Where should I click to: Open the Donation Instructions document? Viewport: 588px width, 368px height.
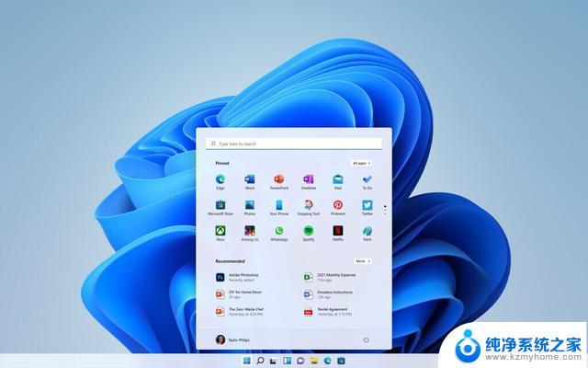(x=328, y=294)
